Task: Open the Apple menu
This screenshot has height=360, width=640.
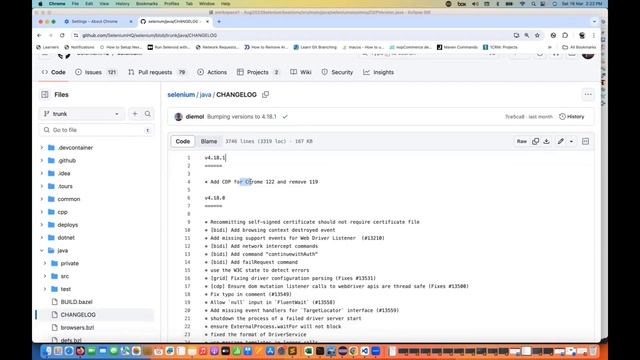Action: pos(40,4)
